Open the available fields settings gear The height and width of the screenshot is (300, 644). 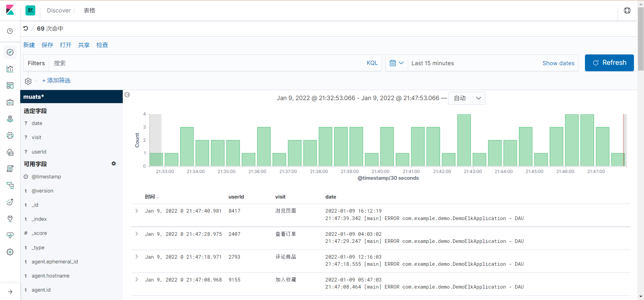[114, 164]
